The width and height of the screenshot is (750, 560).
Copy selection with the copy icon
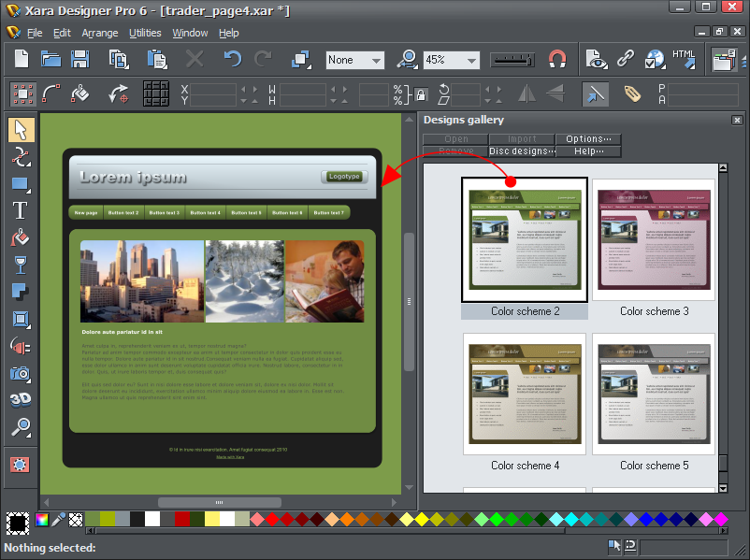pyautogui.click(x=118, y=59)
